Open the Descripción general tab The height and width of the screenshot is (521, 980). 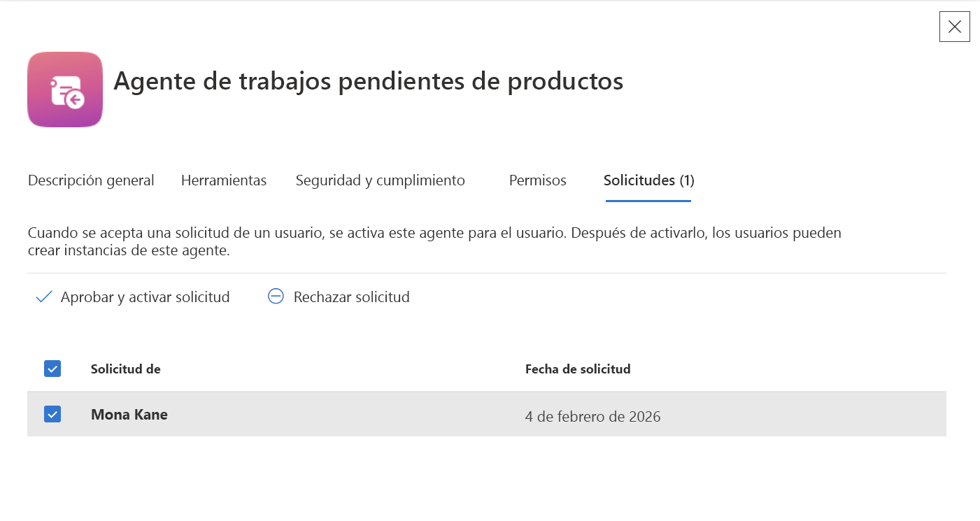click(91, 180)
